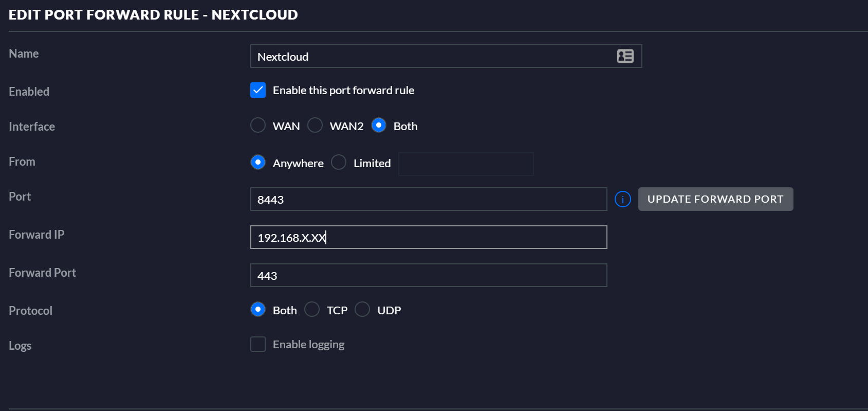Pick UDP protocol option
The width and height of the screenshot is (868, 411).
tap(362, 310)
